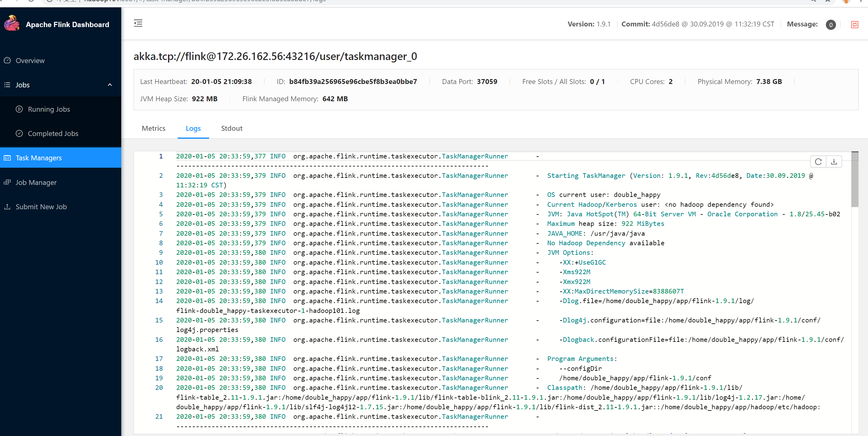Click the log viewer vertical scrollbar
Image resolution: width=868 pixels, height=436 pixels.
point(854,179)
